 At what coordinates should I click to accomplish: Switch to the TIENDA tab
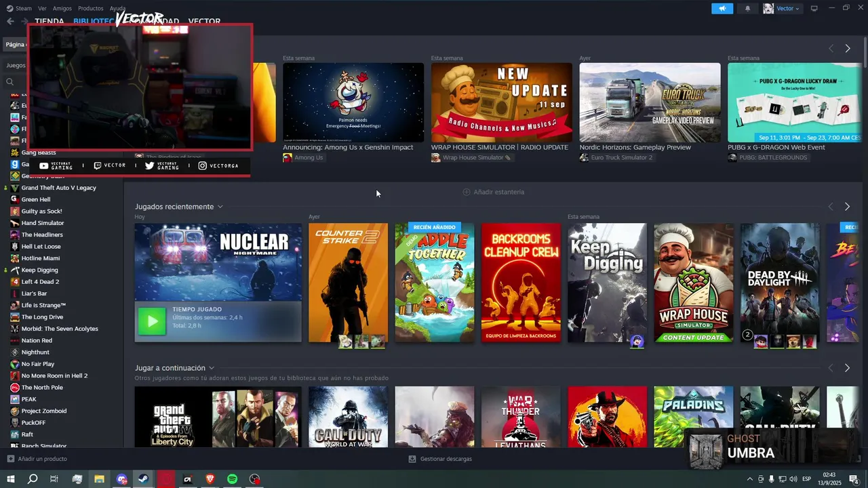50,22
